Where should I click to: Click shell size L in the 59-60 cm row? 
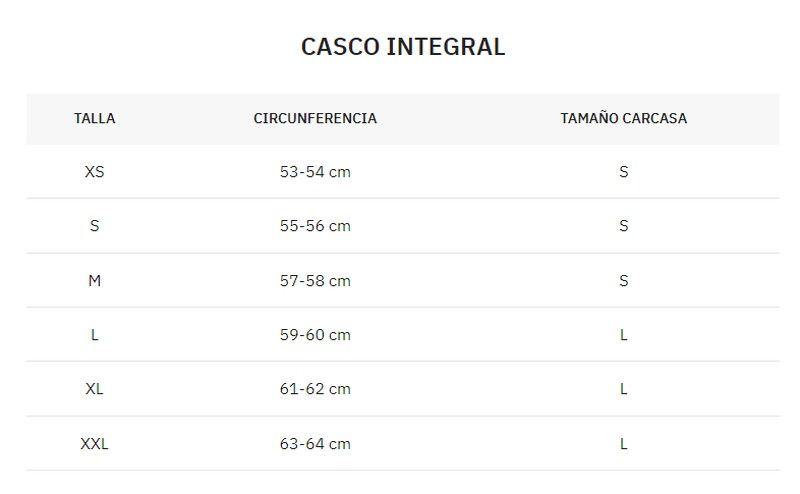click(623, 335)
